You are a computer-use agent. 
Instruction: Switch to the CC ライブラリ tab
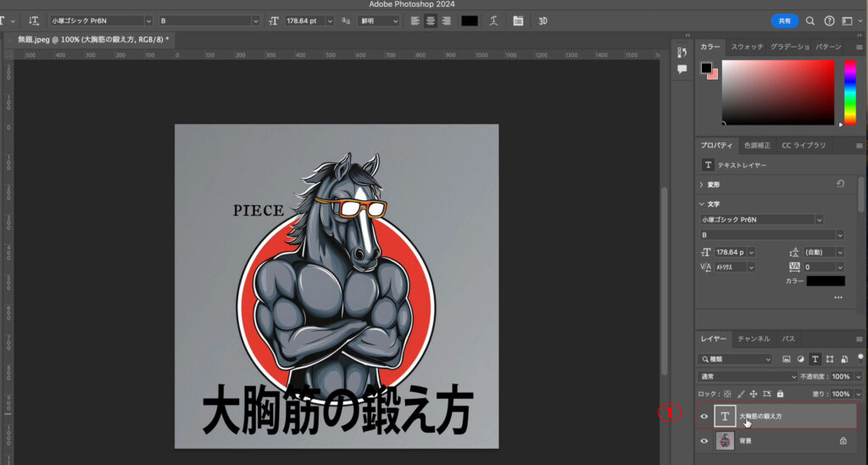[804, 146]
